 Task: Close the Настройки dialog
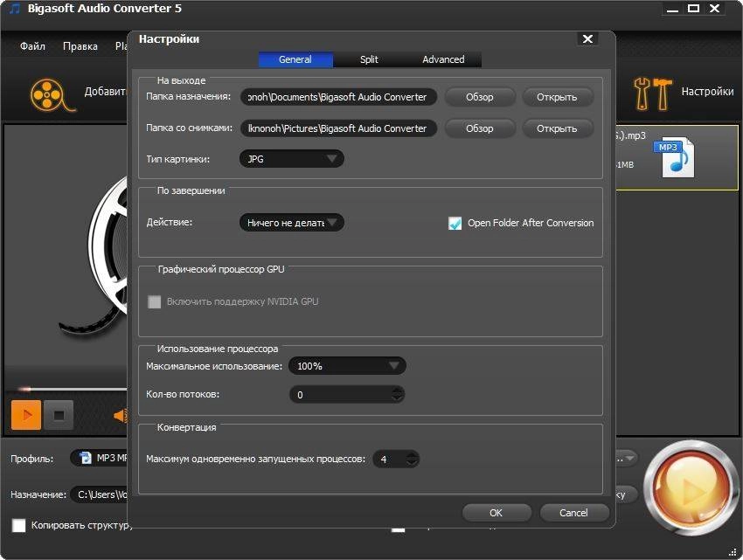(587, 38)
